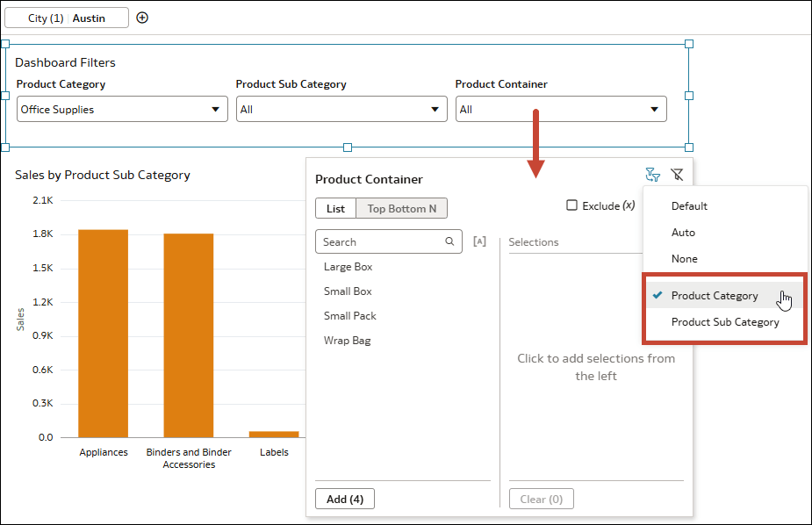Click the Clear (0) button
812x525 pixels.
542,498
